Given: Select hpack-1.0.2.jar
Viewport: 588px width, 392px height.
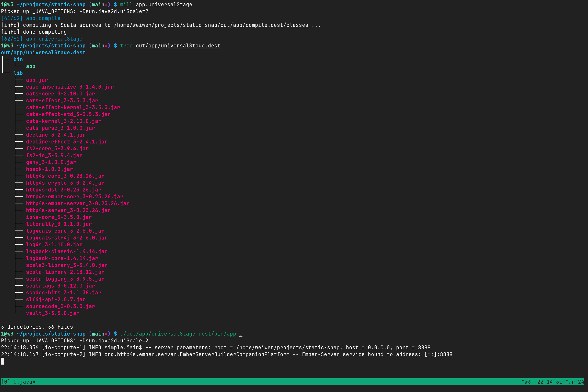Looking at the screenshot, I should [x=50, y=169].
